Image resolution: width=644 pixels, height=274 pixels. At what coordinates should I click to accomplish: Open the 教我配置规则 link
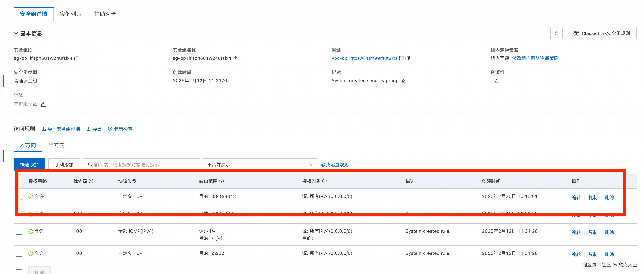335,164
